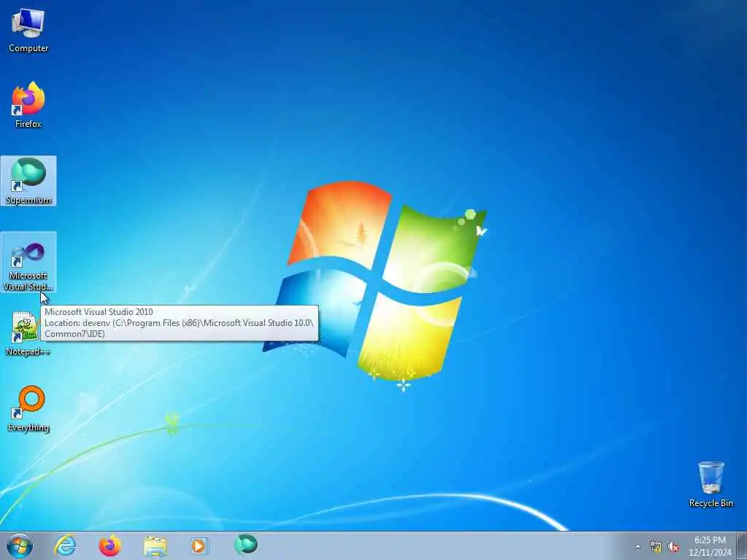Viewport: 747px width, 560px height.
Task: Open the Windows Start menu orb
Action: point(20,545)
